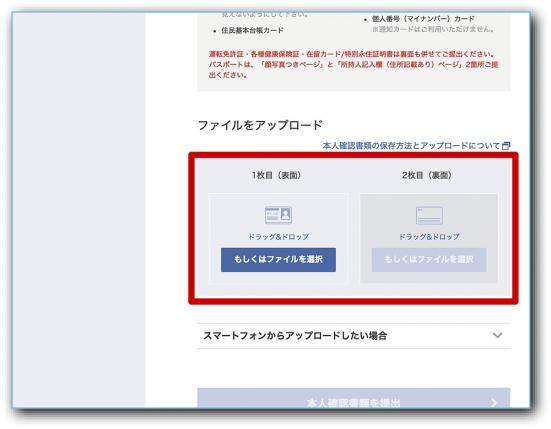
Task: Click the ※通知カードはご利用いただけません note
Action: point(433,29)
